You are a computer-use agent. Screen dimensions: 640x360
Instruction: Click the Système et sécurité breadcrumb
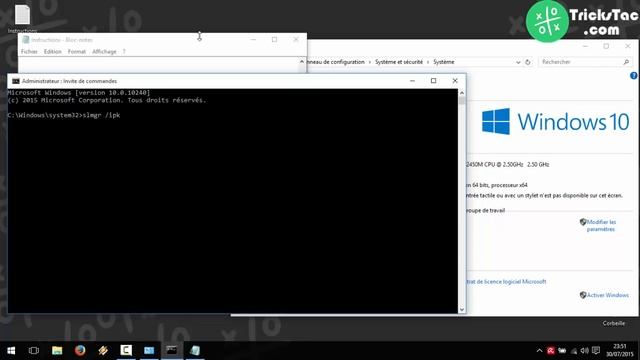pyautogui.click(x=399, y=62)
